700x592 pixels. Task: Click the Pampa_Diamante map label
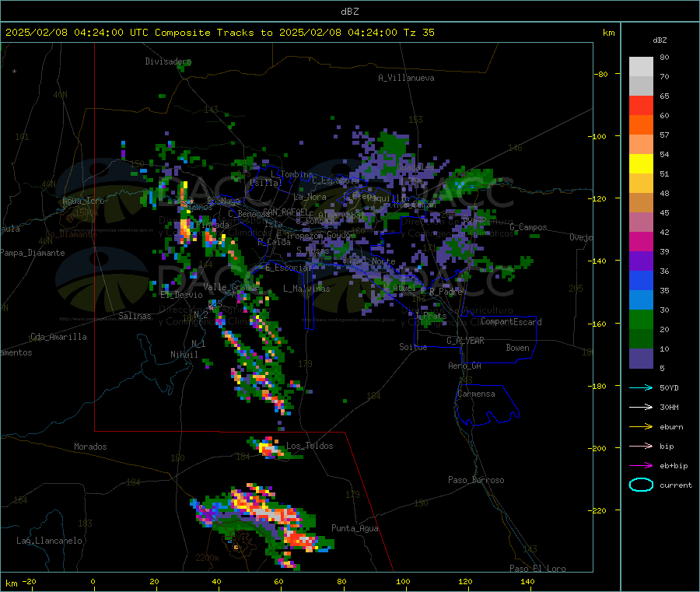(33, 253)
